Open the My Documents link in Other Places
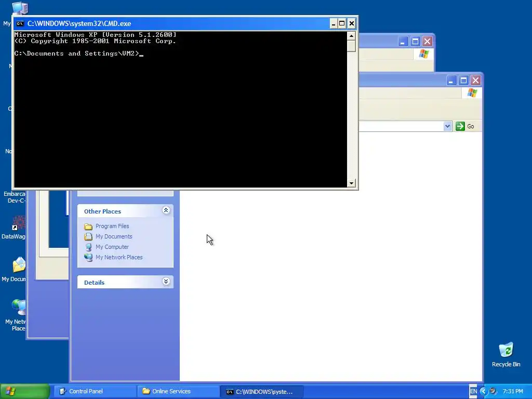The width and height of the screenshot is (532, 399). [114, 236]
